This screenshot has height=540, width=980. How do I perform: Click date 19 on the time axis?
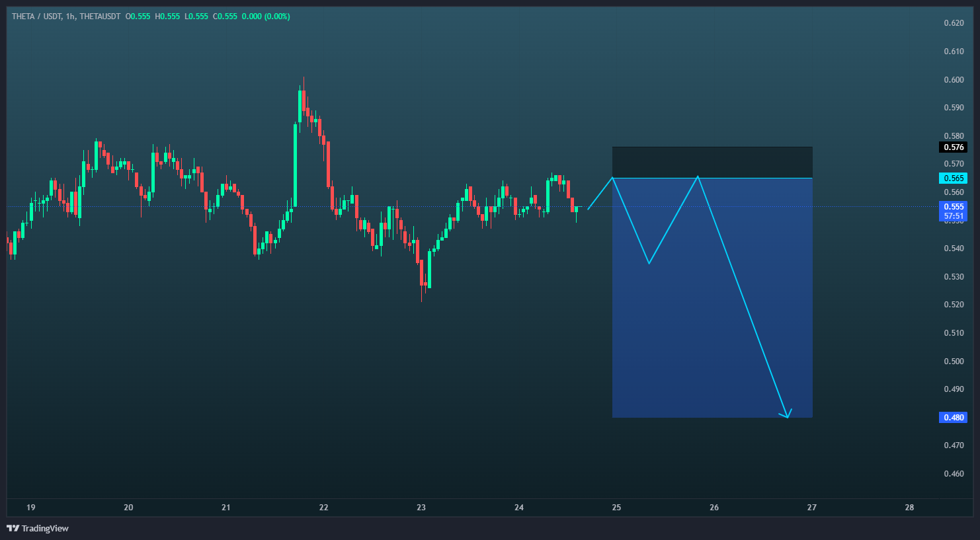click(x=30, y=508)
